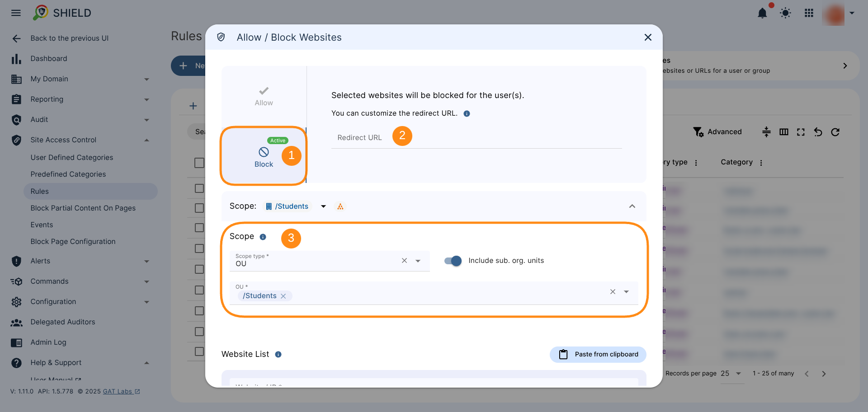Select the Allow option

(264, 96)
